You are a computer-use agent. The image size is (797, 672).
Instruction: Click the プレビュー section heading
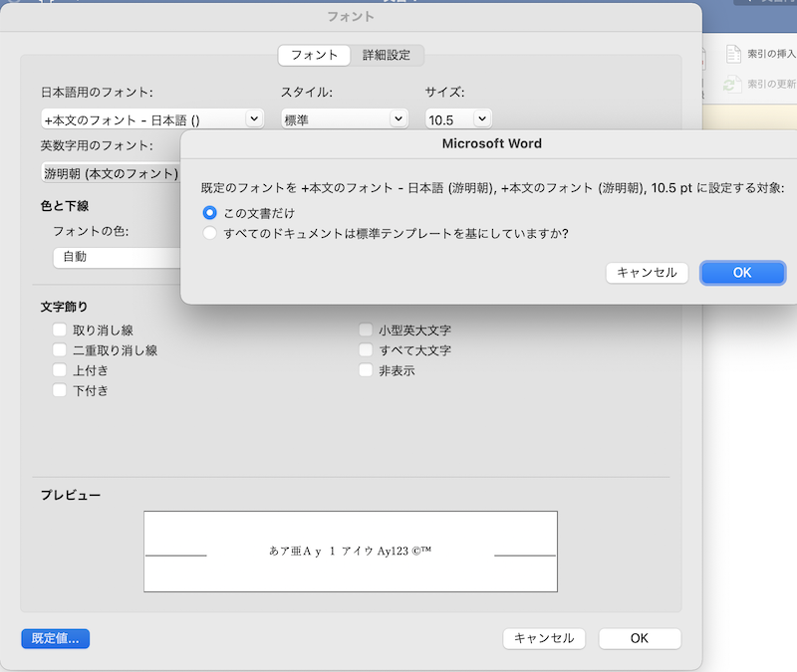click(71, 495)
